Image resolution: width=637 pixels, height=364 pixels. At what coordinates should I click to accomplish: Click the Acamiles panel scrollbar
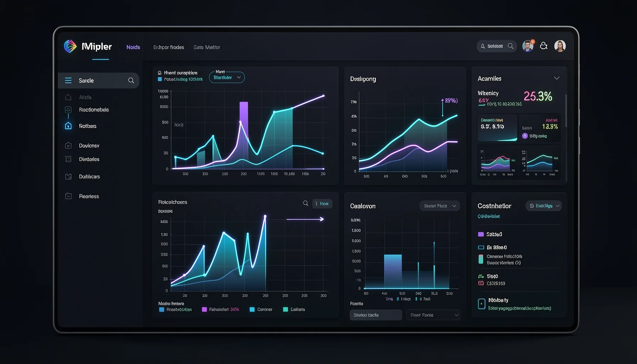(x=566, y=111)
